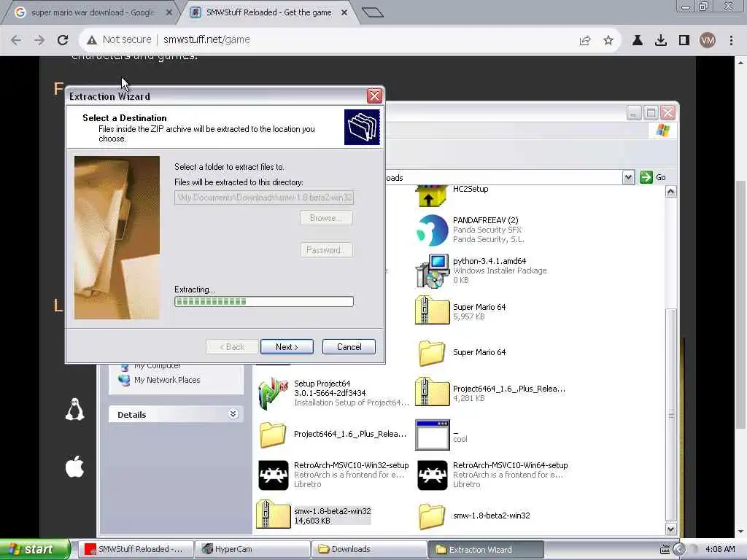
Task: Cancel the extraction
Action: [x=349, y=346]
